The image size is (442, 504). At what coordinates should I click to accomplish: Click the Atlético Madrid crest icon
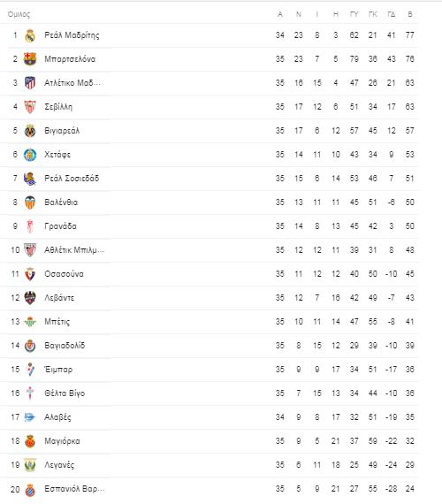coord(30,83)
